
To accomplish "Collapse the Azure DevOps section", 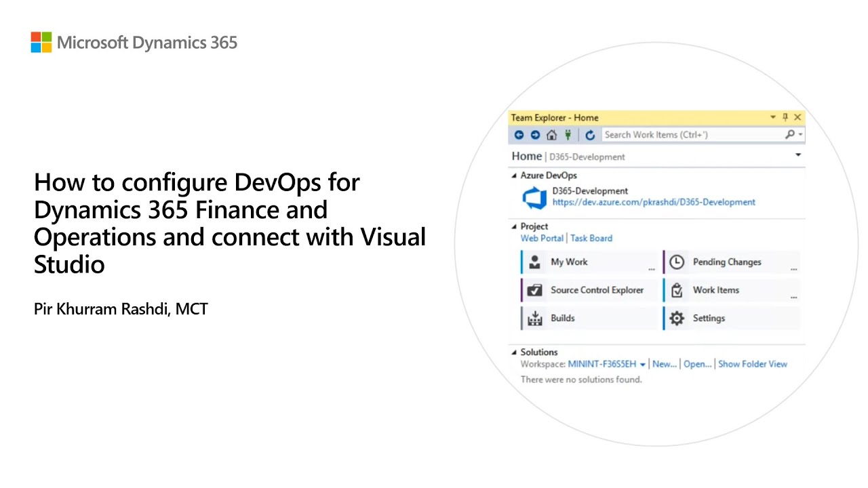I will click(x=514, y=176).
